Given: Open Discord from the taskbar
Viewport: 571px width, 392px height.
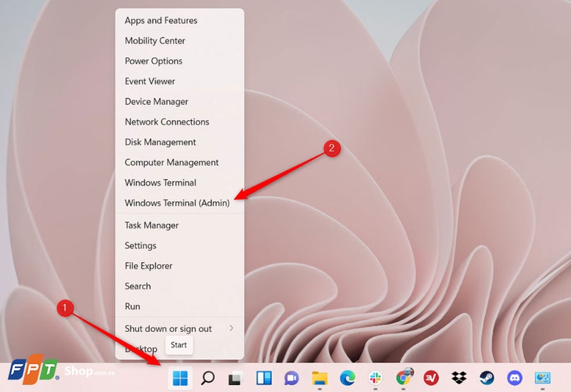Looking at the screenshot, I should (515, 378).
